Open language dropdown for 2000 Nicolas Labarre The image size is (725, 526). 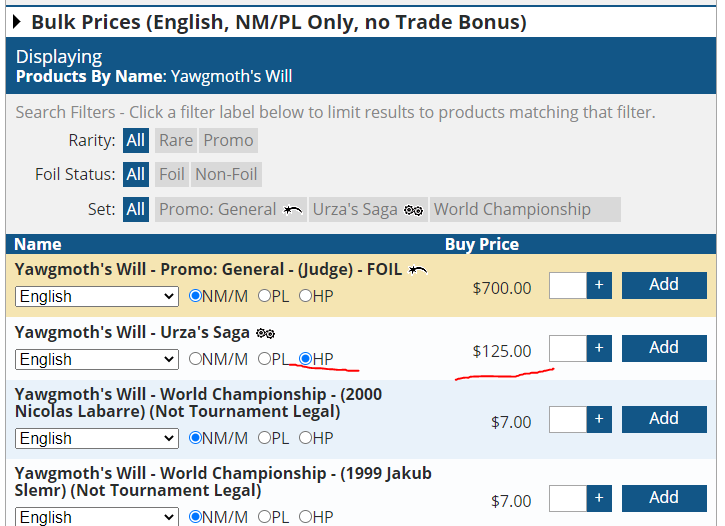coord(97,438)
